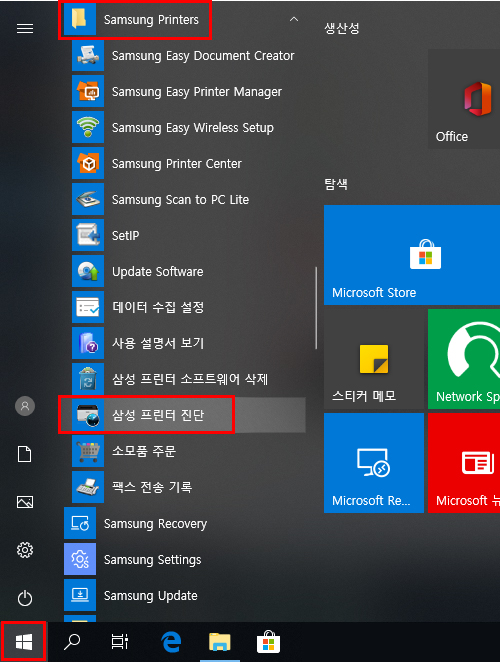Launch Microsoft Edge from taskbar
Viewport: 500px width, 662px height.
click(x=171, y=642)
